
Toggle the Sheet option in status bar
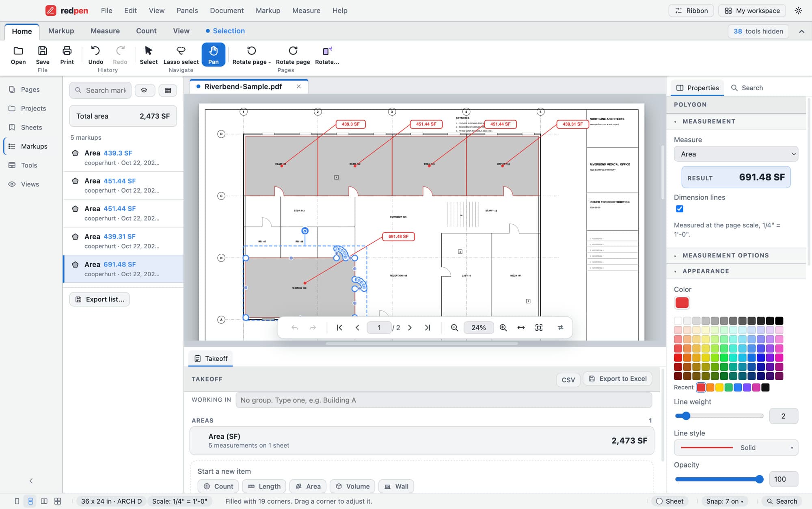(x=670, y=501)
